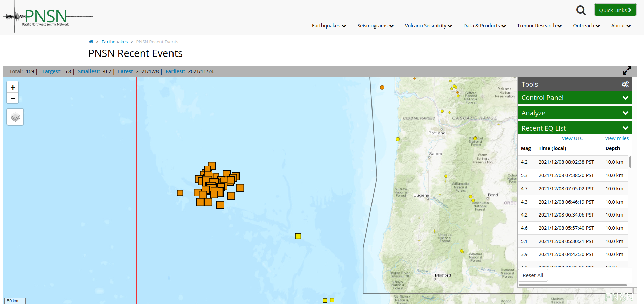Click the home breadcrumb icon

tap(91, 42)
